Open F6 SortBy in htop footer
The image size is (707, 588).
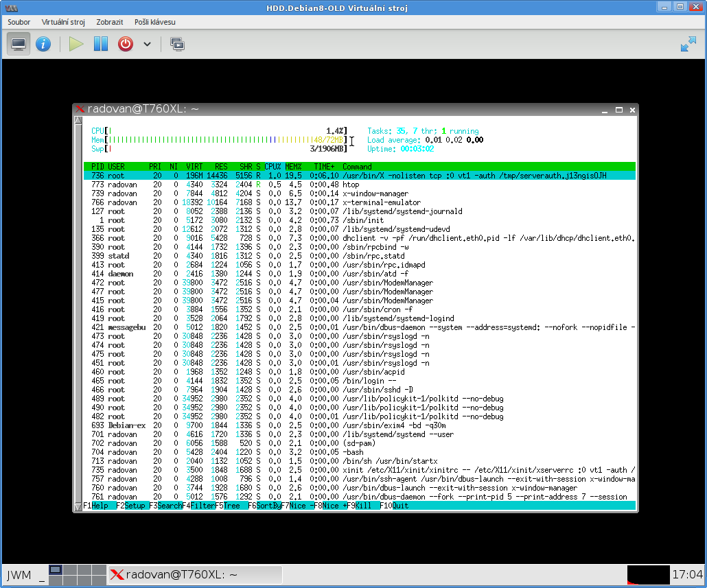[264, 506]
